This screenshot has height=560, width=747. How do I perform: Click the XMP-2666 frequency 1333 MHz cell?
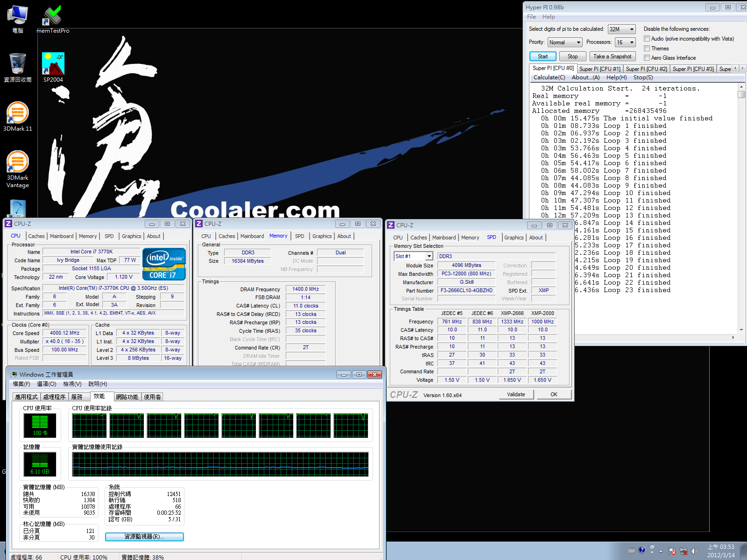[512, 322]
